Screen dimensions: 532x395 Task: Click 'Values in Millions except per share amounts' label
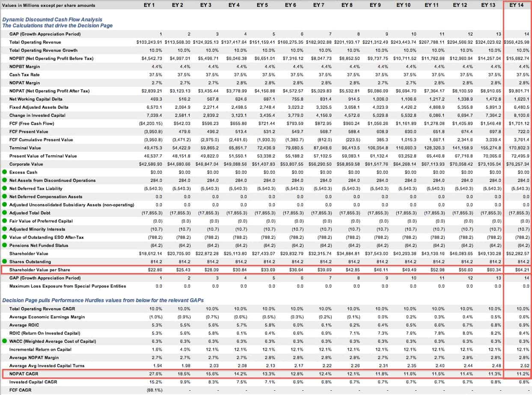click(49, 6)
